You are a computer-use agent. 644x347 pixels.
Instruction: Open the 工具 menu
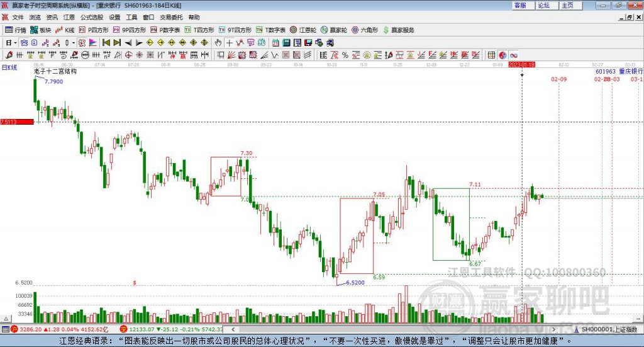[x=131, y=17]
